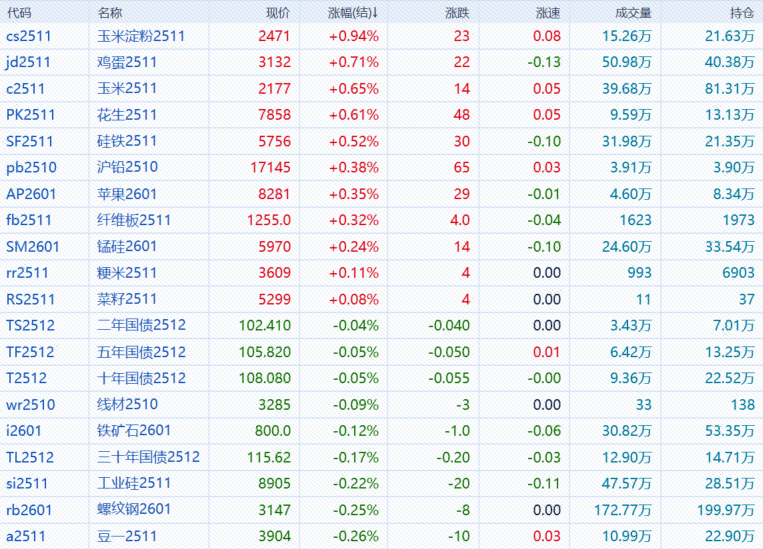The image size is (763, 549).
Task: Select the 涨速 column header
Action: coord(548,13)
